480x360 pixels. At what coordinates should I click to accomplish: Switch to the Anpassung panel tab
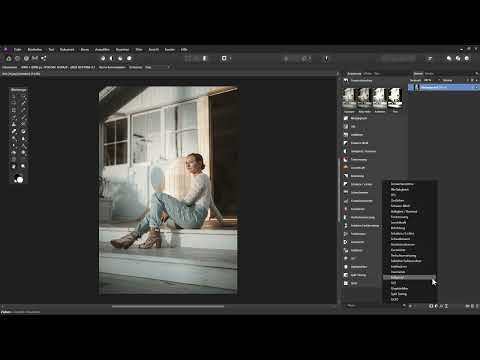[x=354, y=73]
